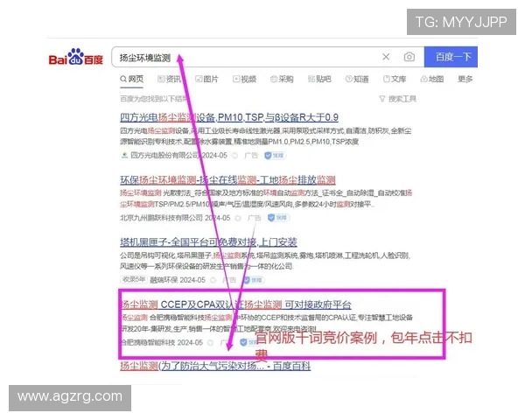The width and height of the screenshot is (525, 420).
Task: Select the 网页 tab
Action: tap(131, 79)
